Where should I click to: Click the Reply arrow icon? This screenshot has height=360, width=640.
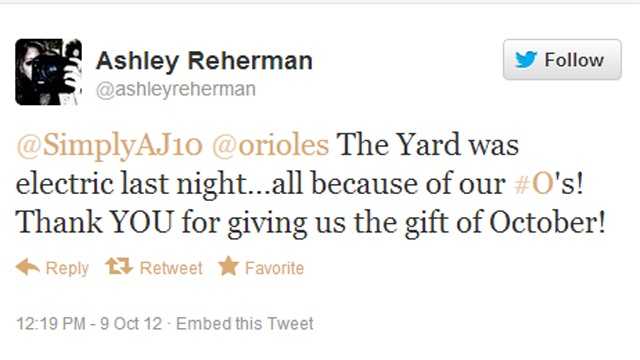(x=28, y=267)
